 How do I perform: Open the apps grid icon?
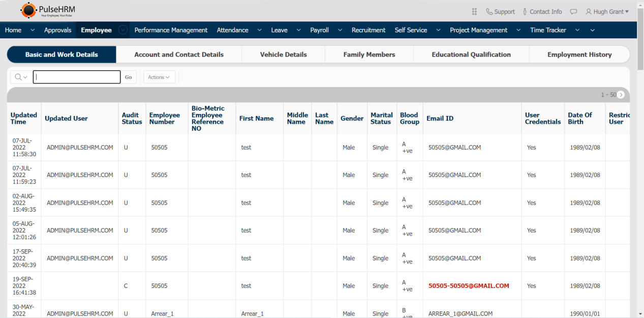click(x=474, y=12)
